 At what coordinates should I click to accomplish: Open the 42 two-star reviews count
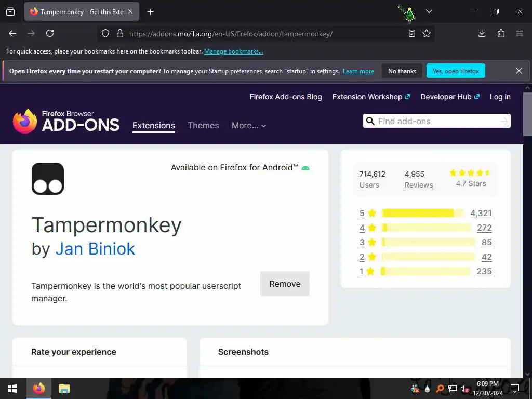486,257
